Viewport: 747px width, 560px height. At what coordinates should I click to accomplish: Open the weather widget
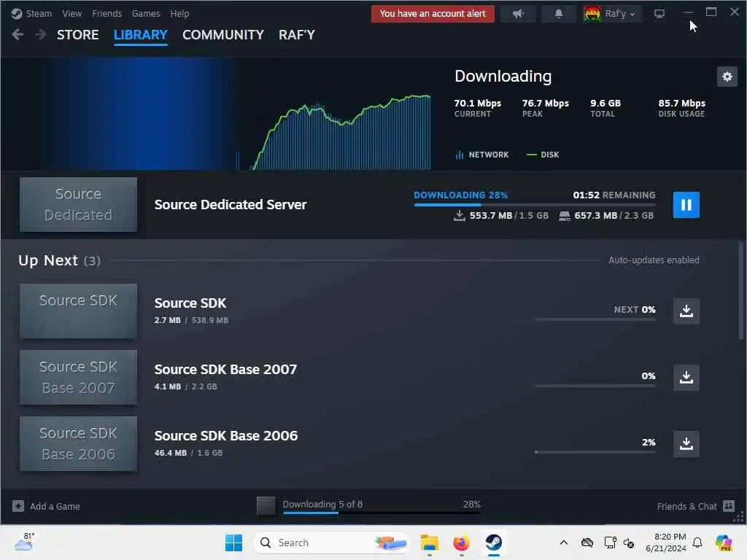[x=24, y=542]
